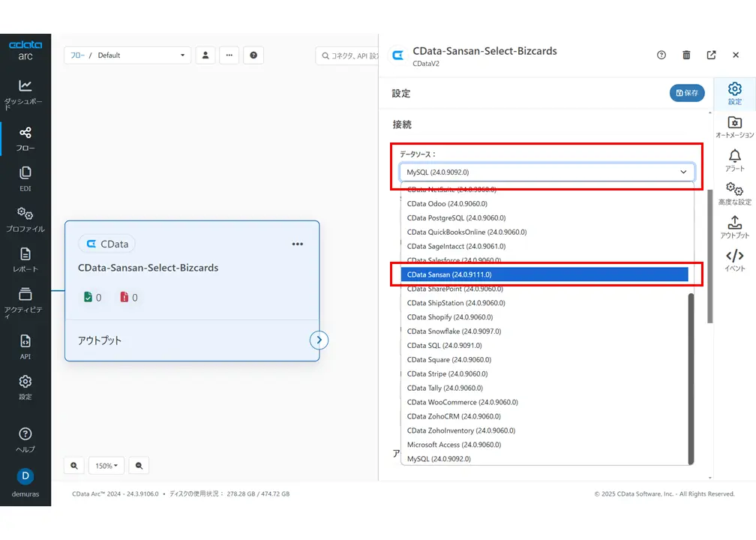Open the EDI sidebar section

25,178
